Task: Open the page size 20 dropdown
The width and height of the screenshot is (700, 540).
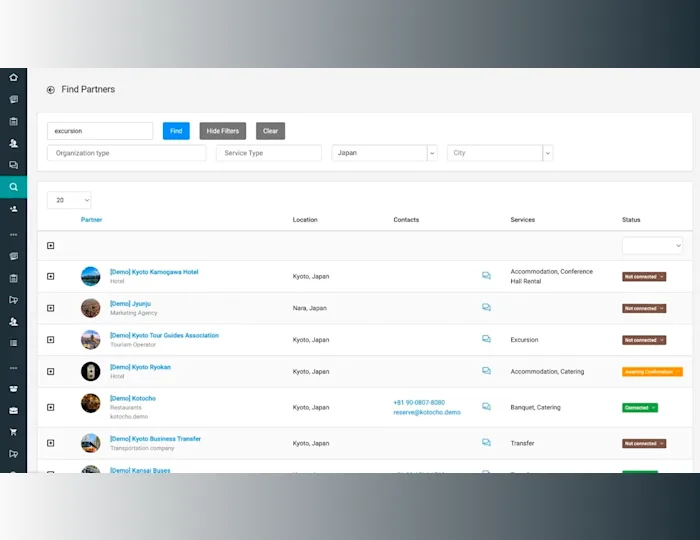Action: tap(69, 200)
